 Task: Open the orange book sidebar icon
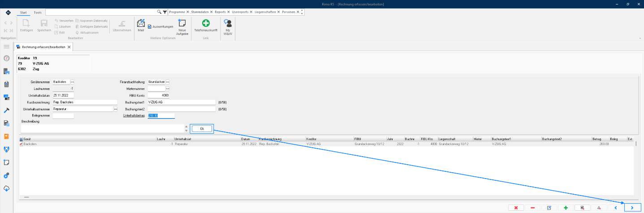(6, 136)
